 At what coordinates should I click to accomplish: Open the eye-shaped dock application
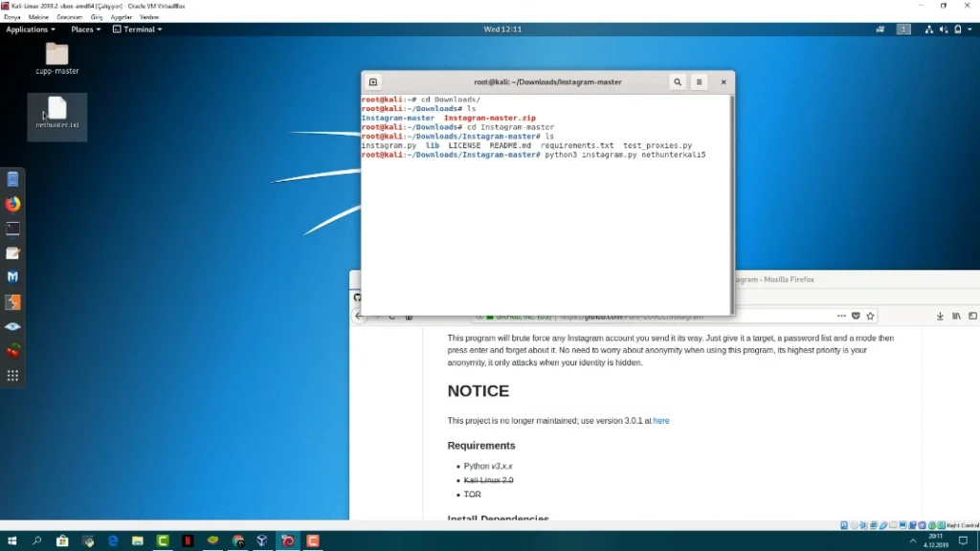12,327
